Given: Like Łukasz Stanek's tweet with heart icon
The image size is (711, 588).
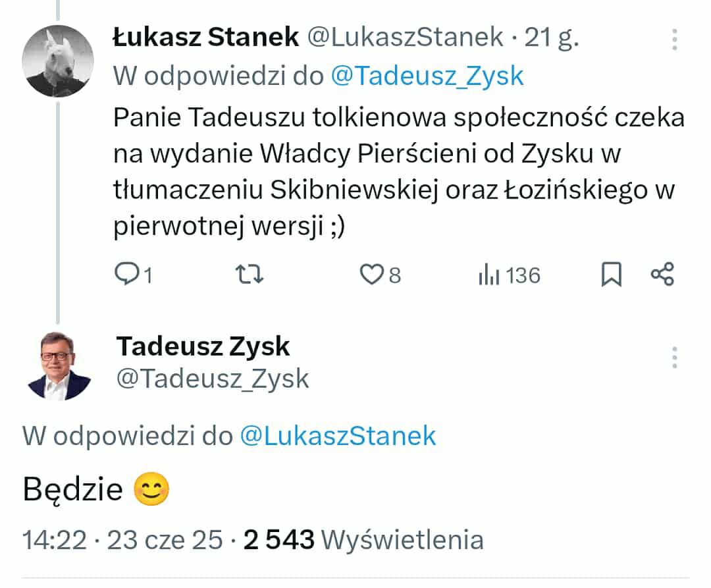Looking at the screenshot, I should point(371,275).
